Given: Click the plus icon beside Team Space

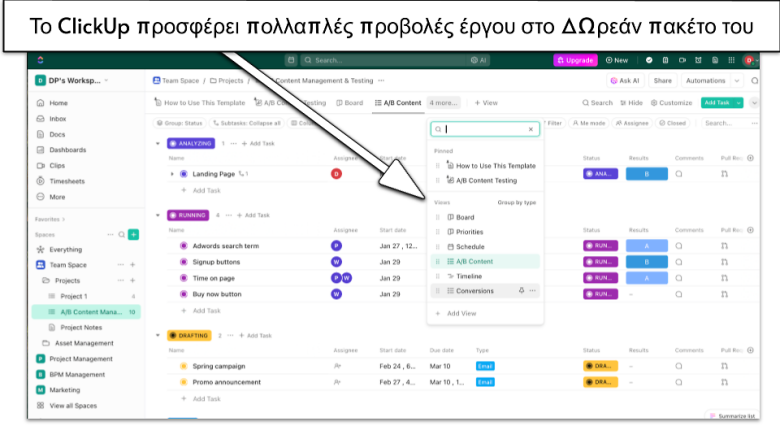Looking at the screenshot, I should click(133, 264).
